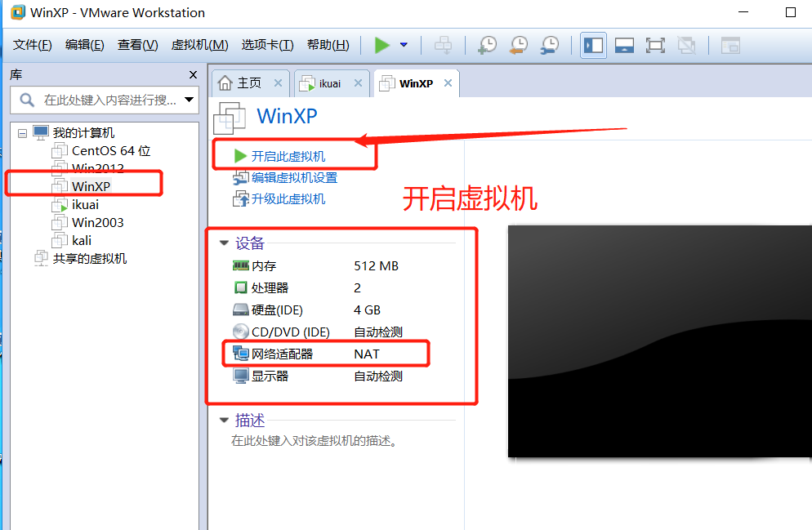Close the ikuai tab

[x=358, y=82]
